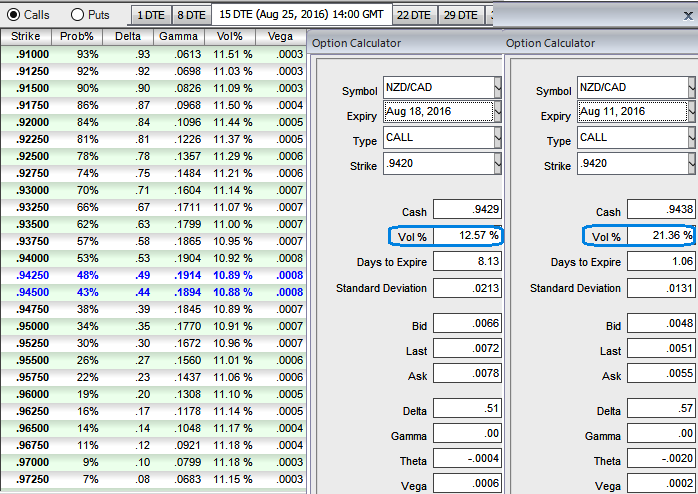The height and width of the screenshot is (494, 698).
Task: Switch to the 22 DTE tab
Action: tap(412, 15)
